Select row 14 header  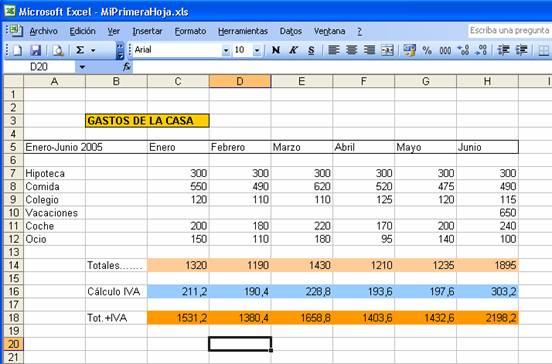[13, 265]
